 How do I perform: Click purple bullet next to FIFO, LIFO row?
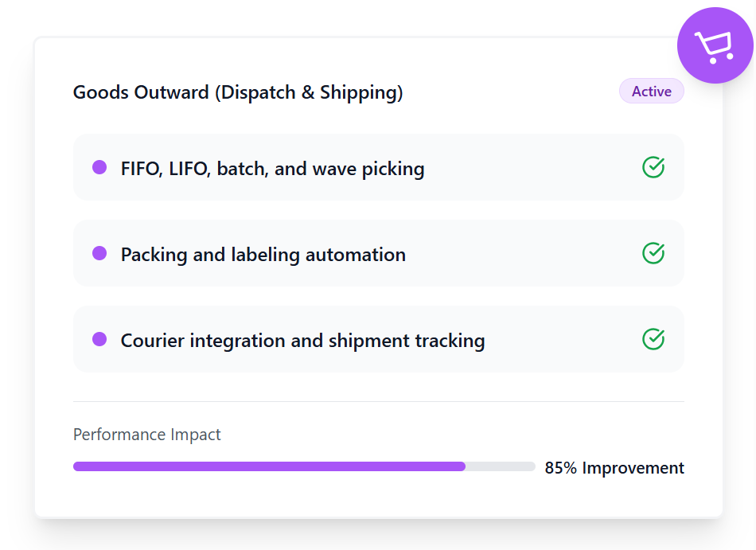(99, 167)
